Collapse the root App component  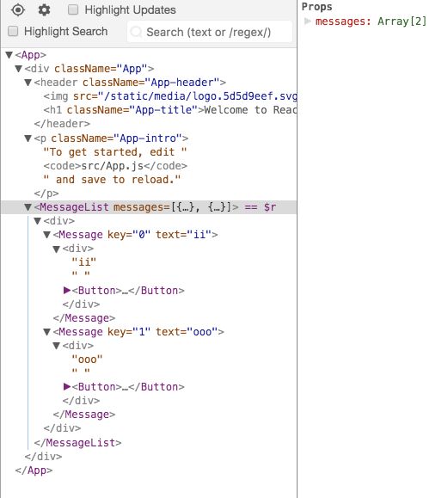(9, 55)
